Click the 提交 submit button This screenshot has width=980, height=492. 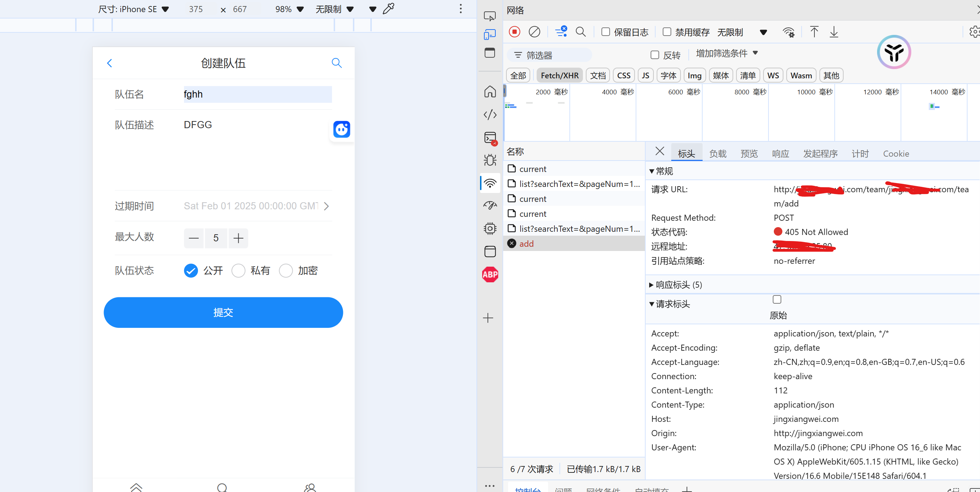[x=223, y=312]
